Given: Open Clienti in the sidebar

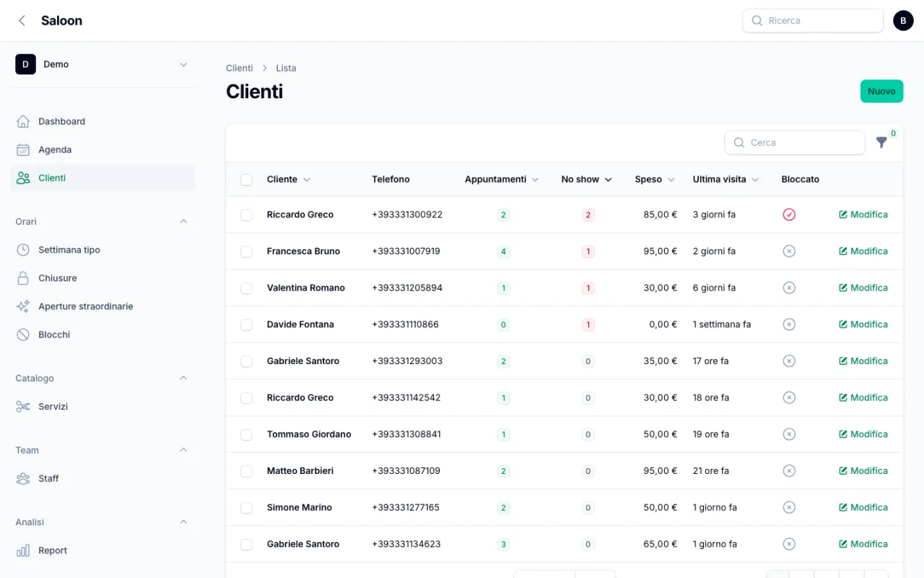Looking at the screenshot, I should pyautogui.click(x=103, y=178).
